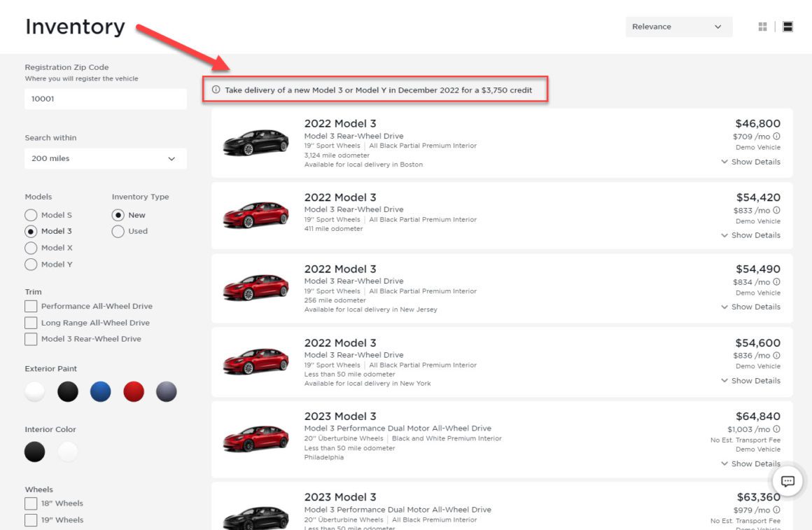
Task: Check Performance All-Wheel Drive trim
Action: pos(31,306)
